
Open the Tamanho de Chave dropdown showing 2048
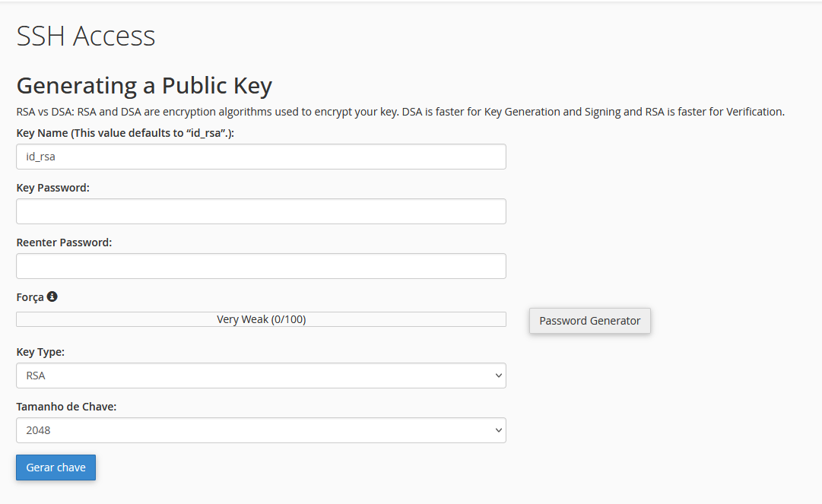click(261, 430)
